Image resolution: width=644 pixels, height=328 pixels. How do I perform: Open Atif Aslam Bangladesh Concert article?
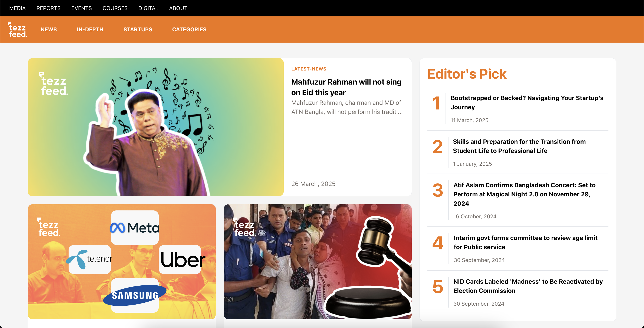[524, 194]
